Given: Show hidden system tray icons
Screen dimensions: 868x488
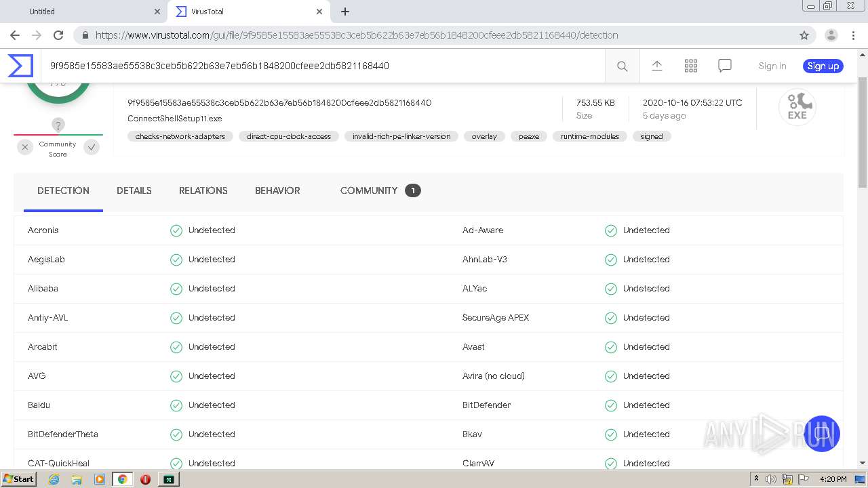Looking at the screenshot, I should tap(756, 479).
